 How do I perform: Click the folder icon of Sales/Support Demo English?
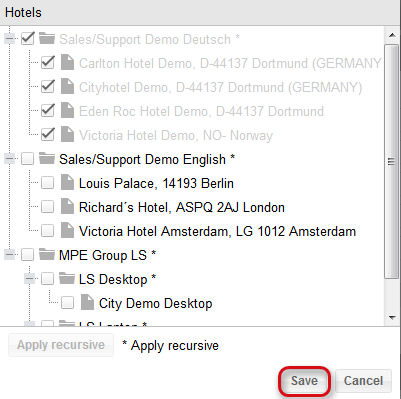[47, 159]
